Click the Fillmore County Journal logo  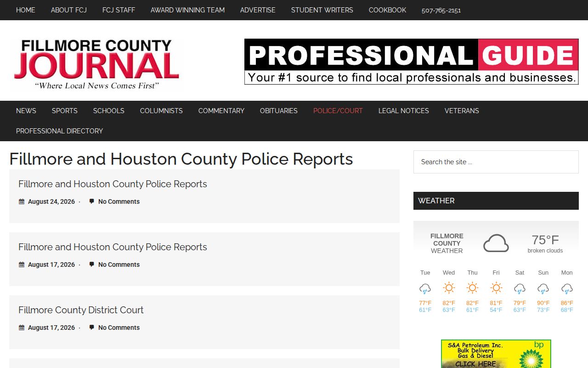click(96, 64)
